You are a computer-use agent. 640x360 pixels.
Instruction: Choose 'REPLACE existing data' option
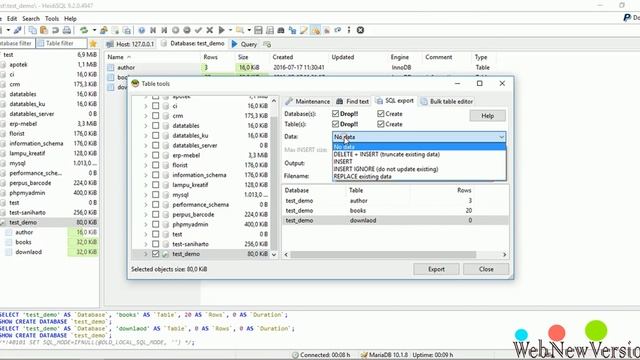pos(419,177)
